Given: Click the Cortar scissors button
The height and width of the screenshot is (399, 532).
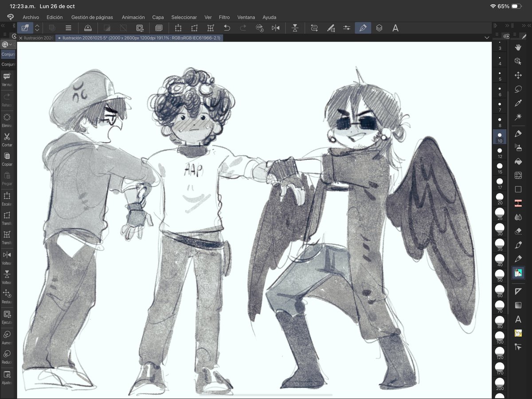Looking at the screenshot, I should (7, 139).
